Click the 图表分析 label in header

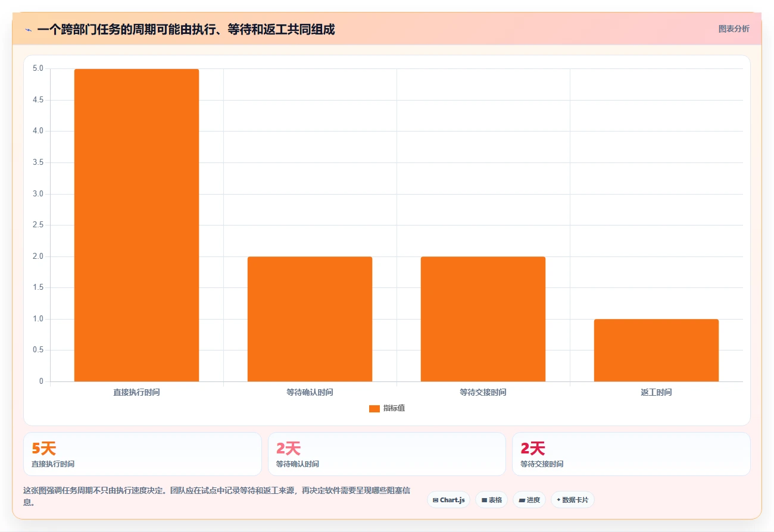click(x=734, y=29)
